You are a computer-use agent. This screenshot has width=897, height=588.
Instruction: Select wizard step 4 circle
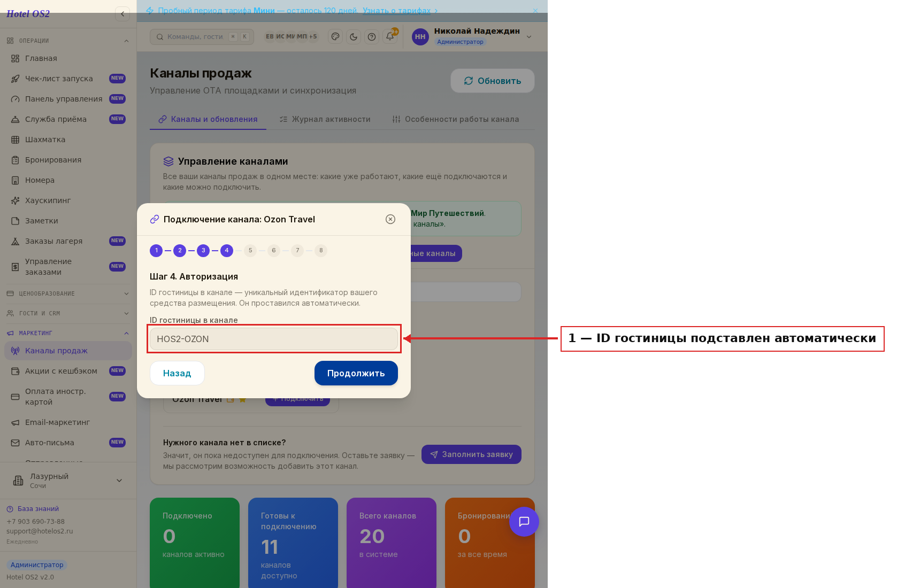pos(227,250)
